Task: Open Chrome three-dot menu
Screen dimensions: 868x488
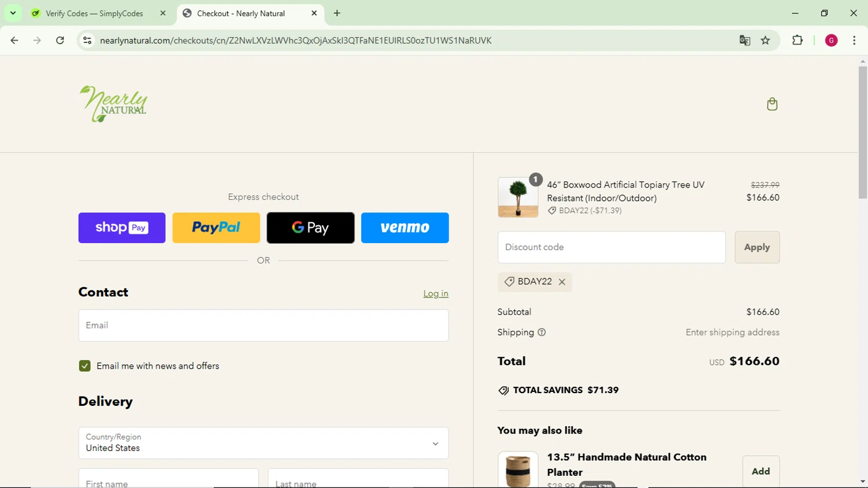Action: 854,41
